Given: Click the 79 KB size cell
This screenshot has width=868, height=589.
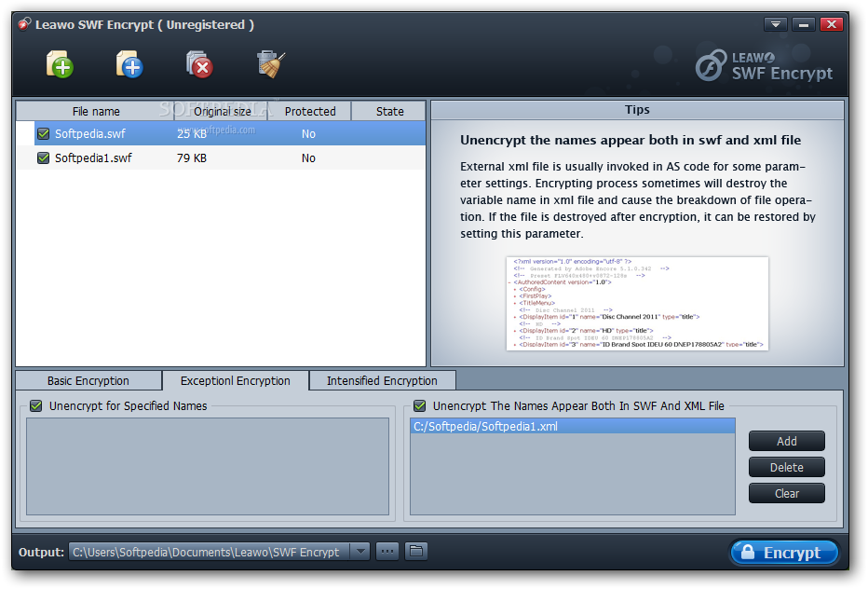Looking at the screenshot, I should (x=192, y=158).
